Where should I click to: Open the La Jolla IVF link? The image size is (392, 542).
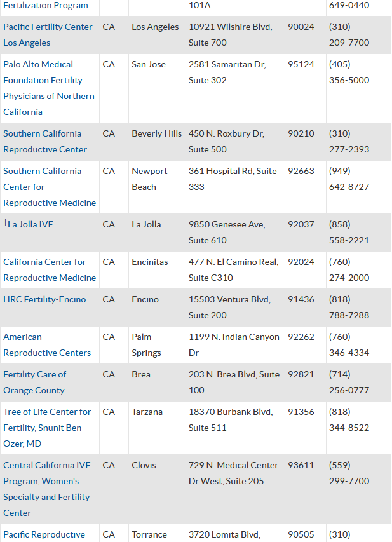(x=30, y=224)
